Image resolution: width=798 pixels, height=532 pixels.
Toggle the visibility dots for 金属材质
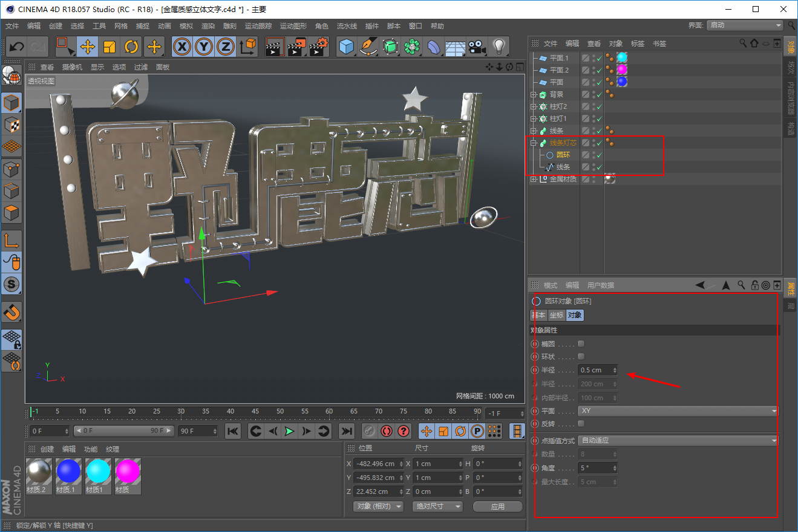[594, 179]
